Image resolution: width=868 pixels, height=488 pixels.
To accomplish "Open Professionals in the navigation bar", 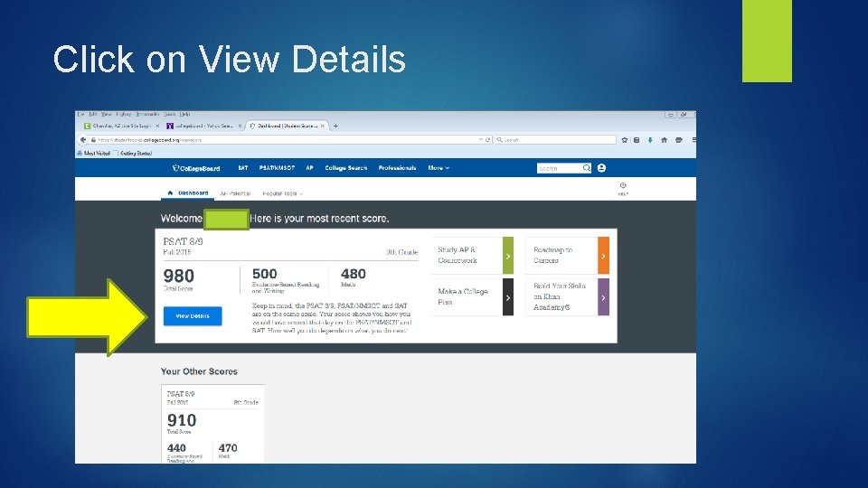I will coord(398,168).
